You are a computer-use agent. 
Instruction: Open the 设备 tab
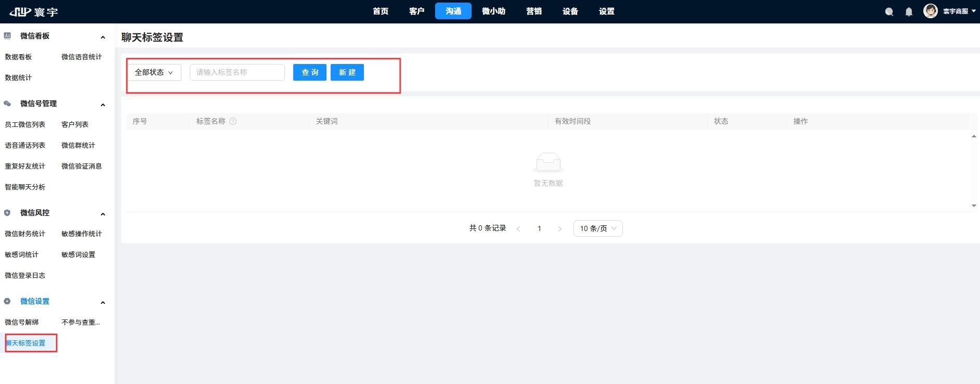(570, 11)
